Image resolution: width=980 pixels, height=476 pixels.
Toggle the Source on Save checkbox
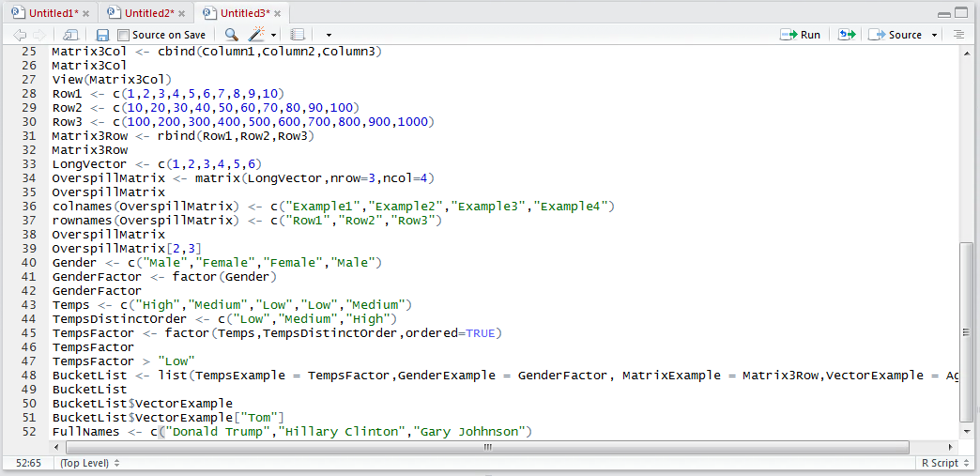point(123,35)
